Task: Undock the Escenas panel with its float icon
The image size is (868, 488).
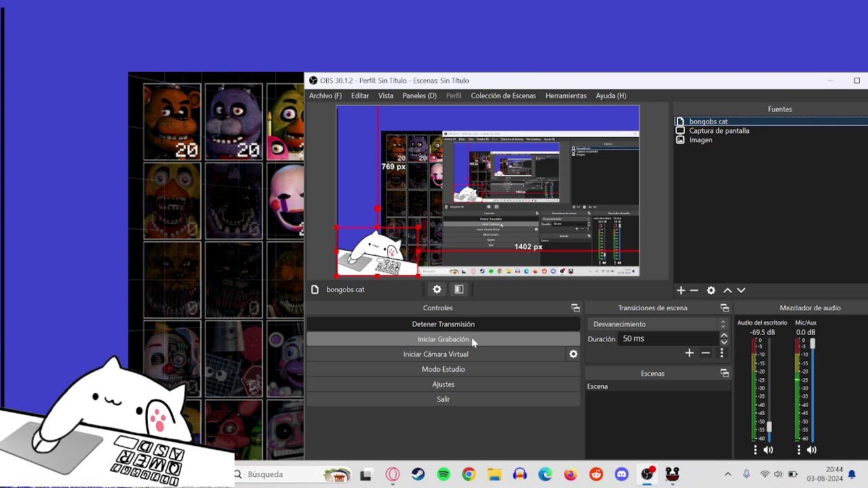Action: (724, 373)
